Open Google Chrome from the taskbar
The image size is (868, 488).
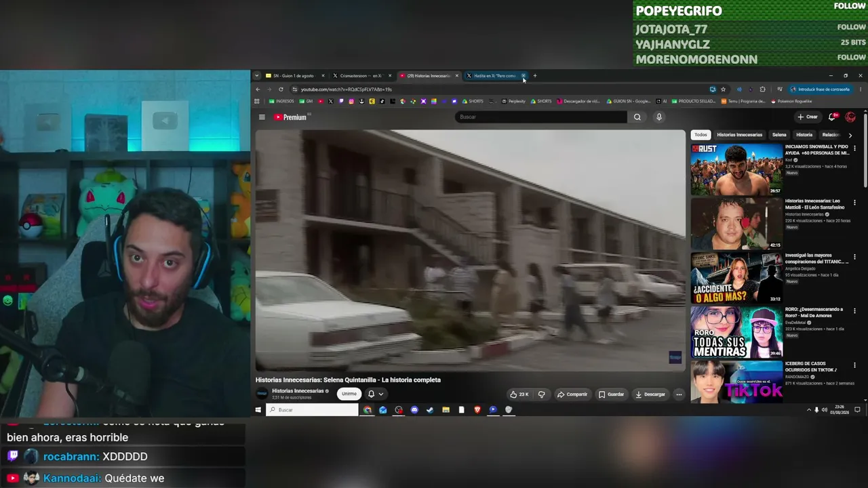tap(368, 410)
